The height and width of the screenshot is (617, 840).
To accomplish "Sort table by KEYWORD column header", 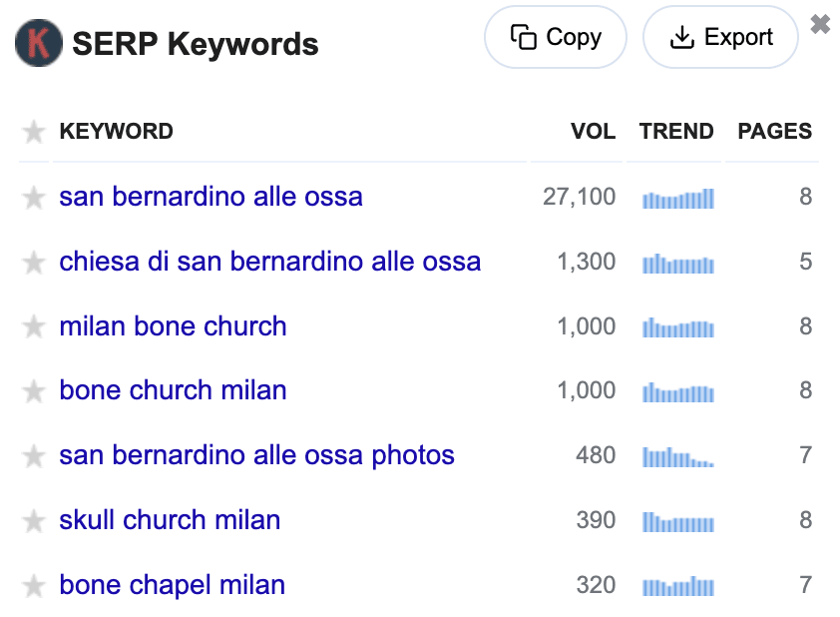I will pos(116,132).
